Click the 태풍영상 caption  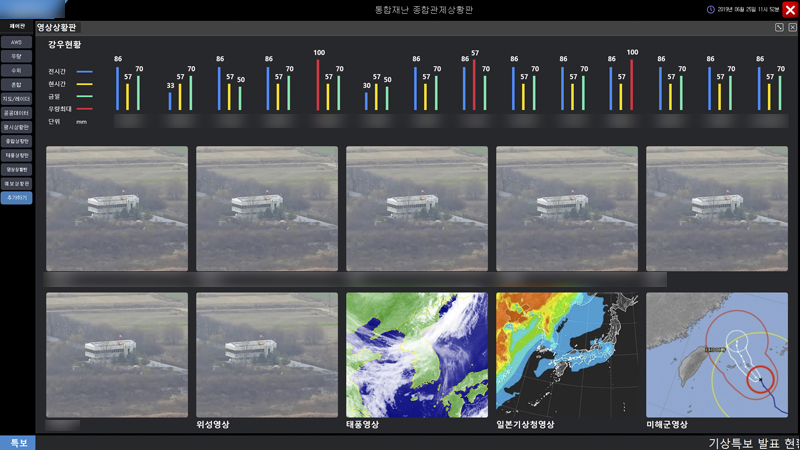click(363, 424)
